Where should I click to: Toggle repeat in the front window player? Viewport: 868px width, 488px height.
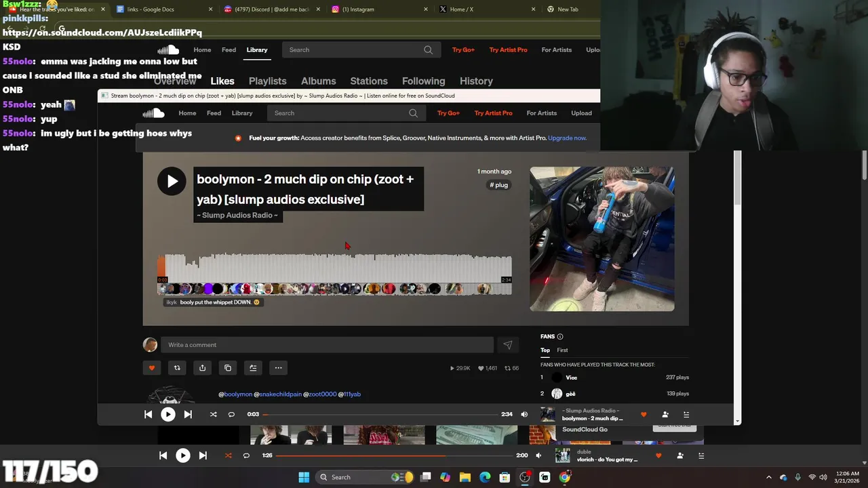[231, 414]
